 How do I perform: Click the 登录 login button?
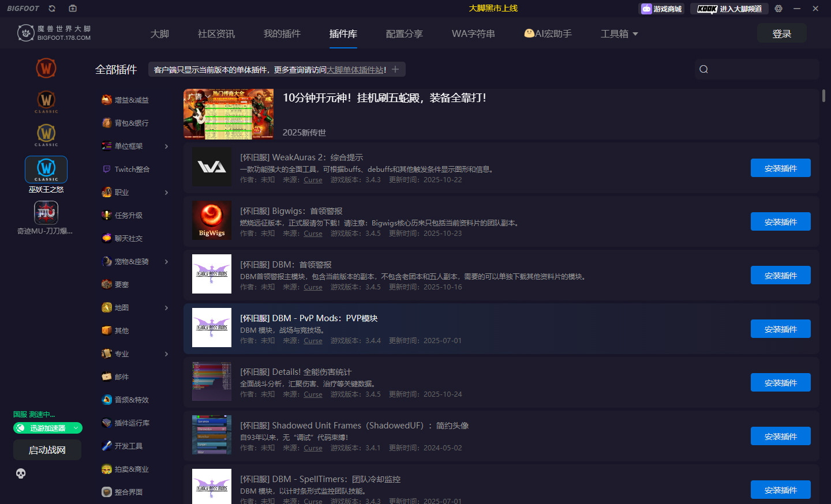coord(782,33)
